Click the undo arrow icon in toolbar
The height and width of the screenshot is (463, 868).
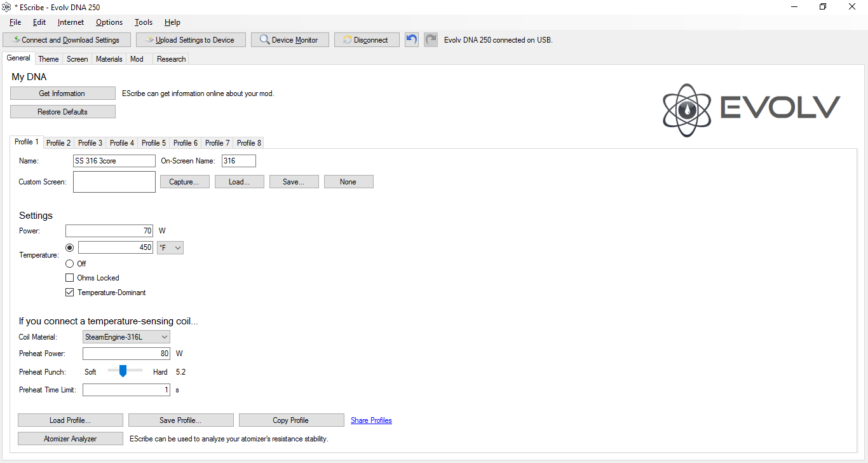(x=412, y=39)
